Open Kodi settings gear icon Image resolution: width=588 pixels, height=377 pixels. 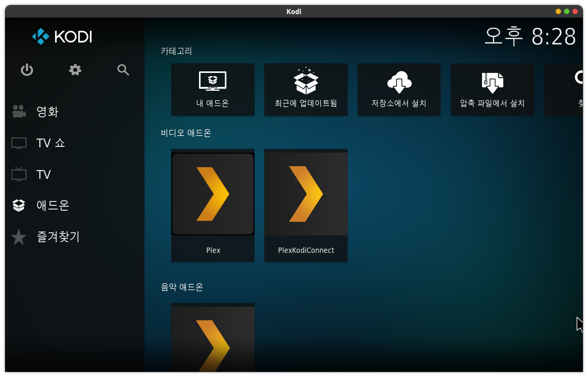[x=75, y=70]
